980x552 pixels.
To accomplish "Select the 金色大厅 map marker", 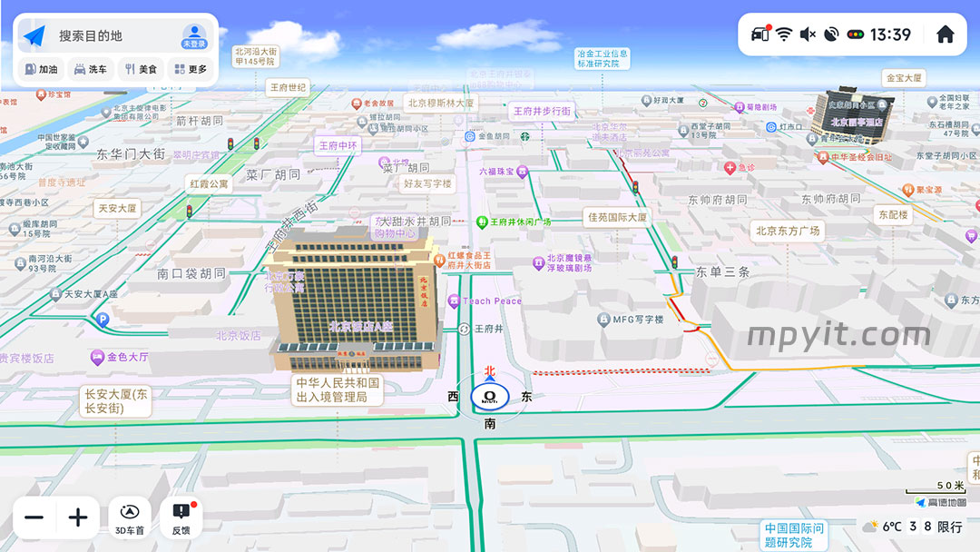I will (97, 358).
